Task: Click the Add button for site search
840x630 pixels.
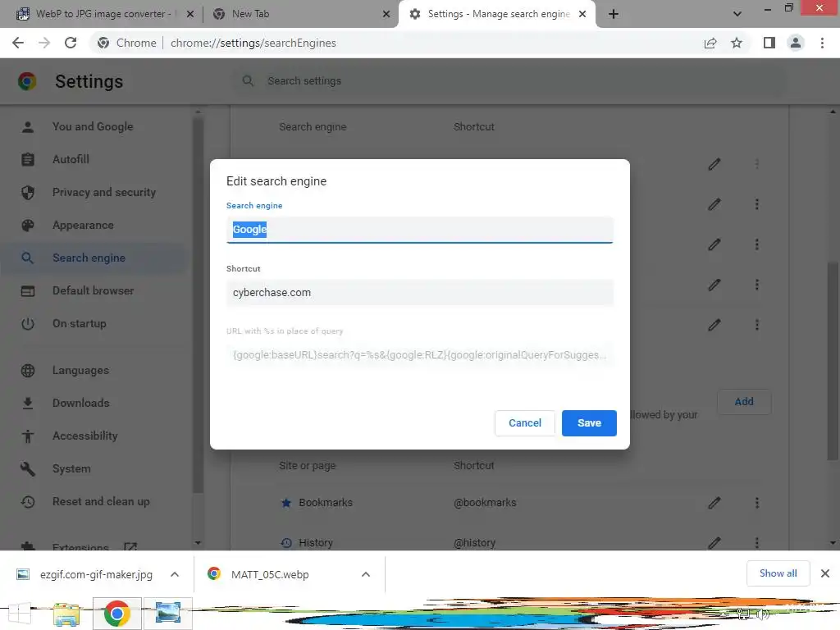Action: coord(743,401)
